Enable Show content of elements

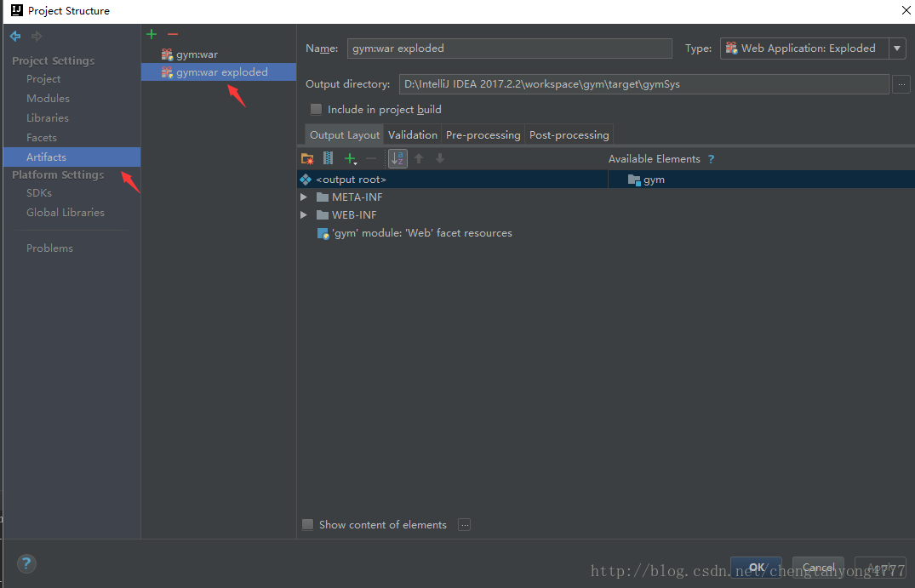click(307, 524)
